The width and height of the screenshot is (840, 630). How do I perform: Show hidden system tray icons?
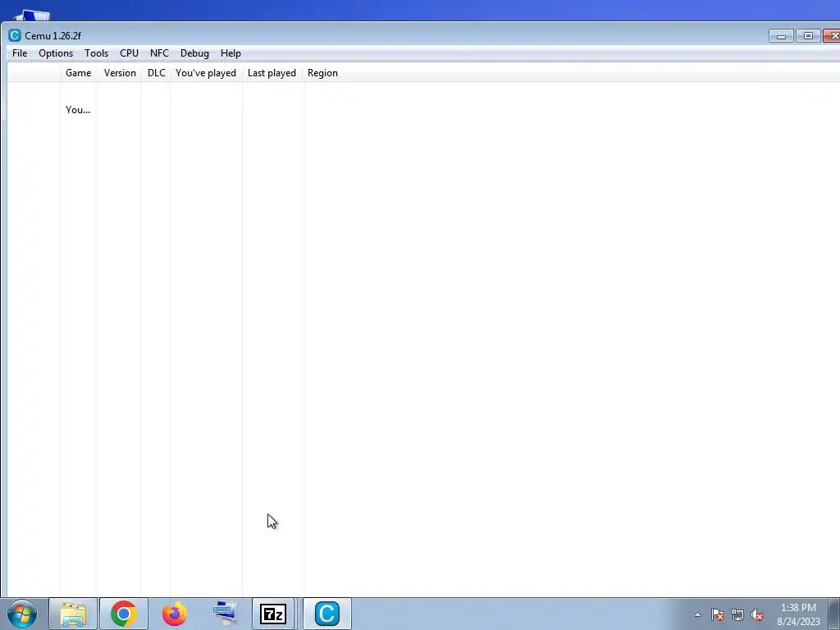(x=697, y=614)
